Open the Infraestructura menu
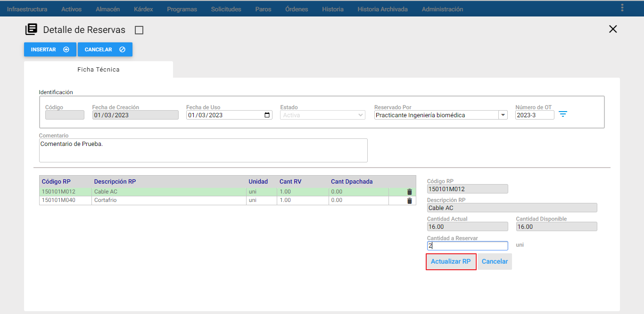Screen dimensions: 644x314 (27, 9)
